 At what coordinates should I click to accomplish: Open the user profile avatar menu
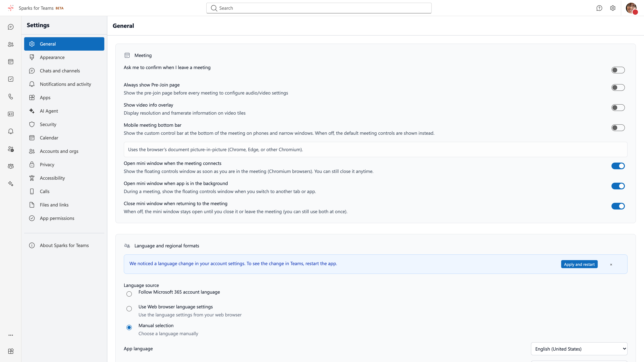[631, 8]
